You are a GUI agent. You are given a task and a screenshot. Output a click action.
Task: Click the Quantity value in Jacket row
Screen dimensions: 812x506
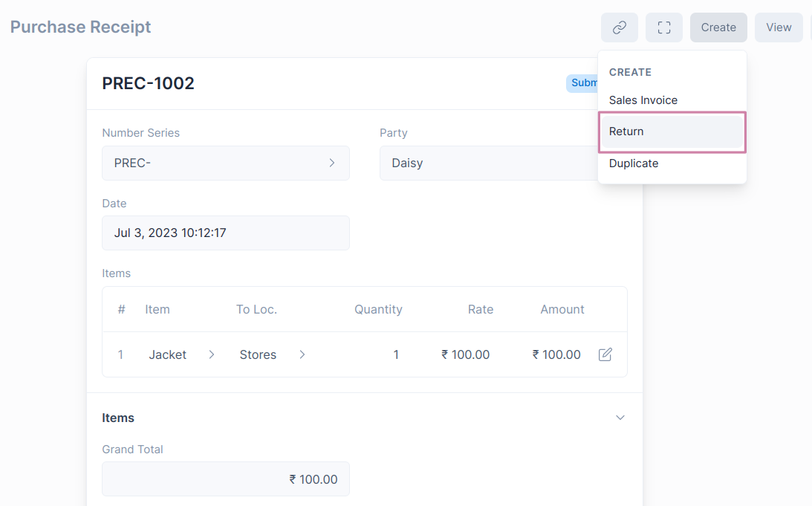pyautogui.click(x=395, y=354)
